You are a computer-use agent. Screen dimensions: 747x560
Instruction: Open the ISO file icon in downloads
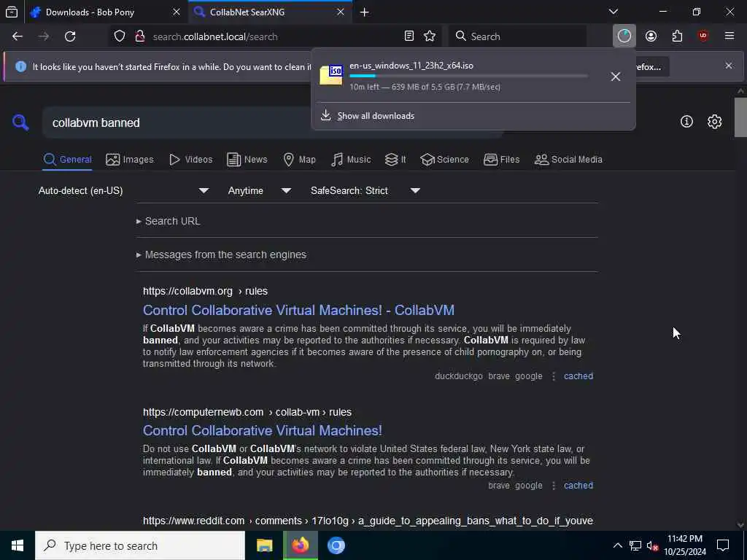[331, 75]
